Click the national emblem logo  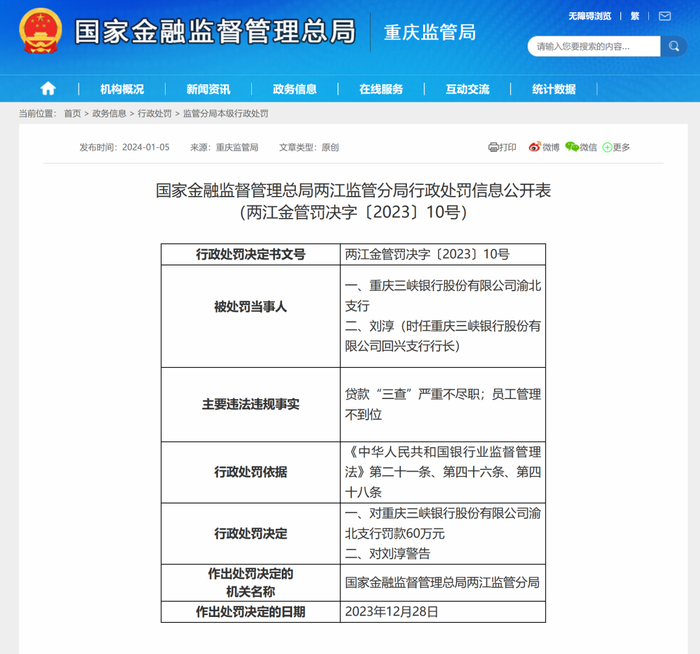[40, 31]
